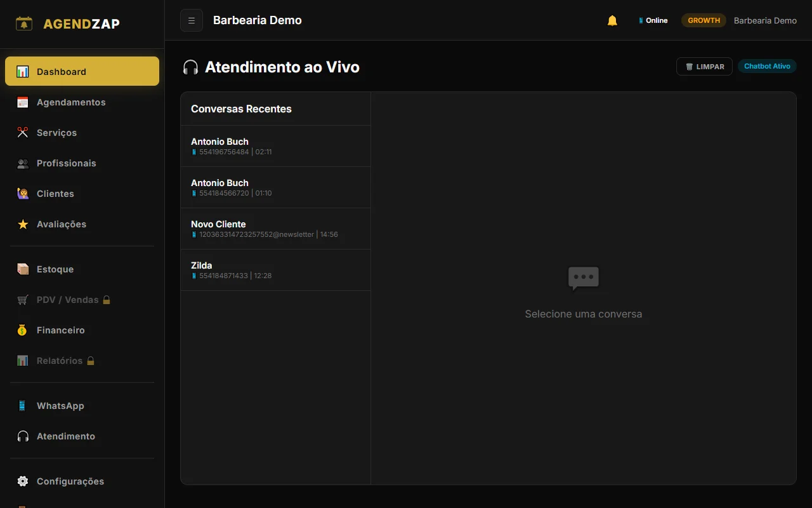This screenshot has width=812, height=508.
Task: Open the Barbearia Demo account menu
Action: [x=765, y=20]
